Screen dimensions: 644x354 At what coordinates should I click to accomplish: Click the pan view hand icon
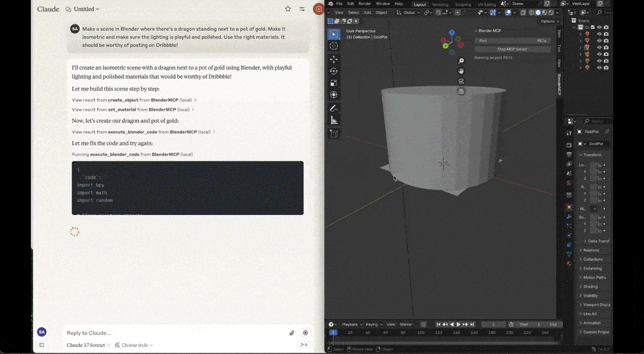pyautogui.click(x=461, y=71)
